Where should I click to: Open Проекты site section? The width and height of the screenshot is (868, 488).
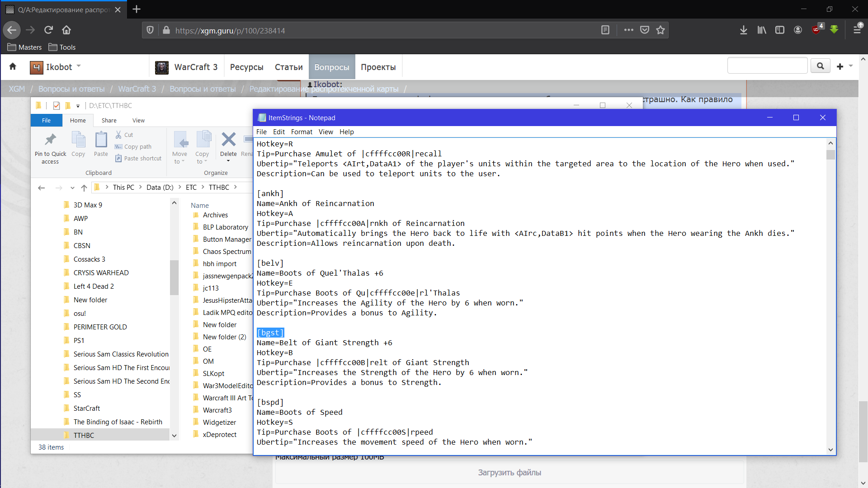(378, 67)
